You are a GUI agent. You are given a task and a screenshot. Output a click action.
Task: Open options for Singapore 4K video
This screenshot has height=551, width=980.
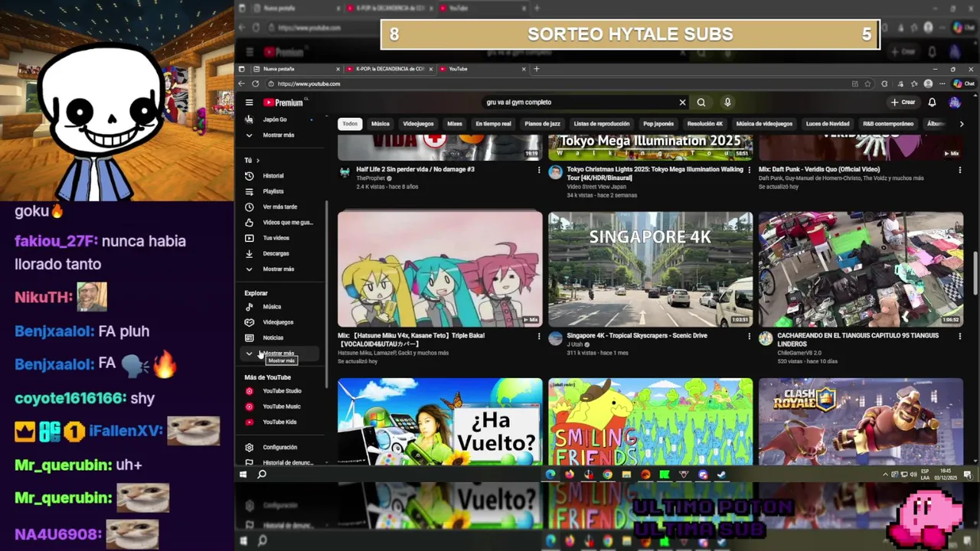pos(750,336)
